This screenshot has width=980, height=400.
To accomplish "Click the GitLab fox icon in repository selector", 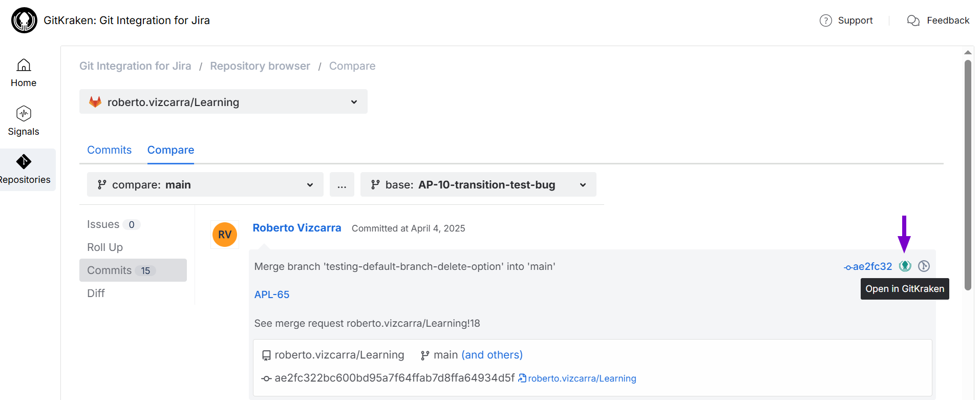I will 95,101.
